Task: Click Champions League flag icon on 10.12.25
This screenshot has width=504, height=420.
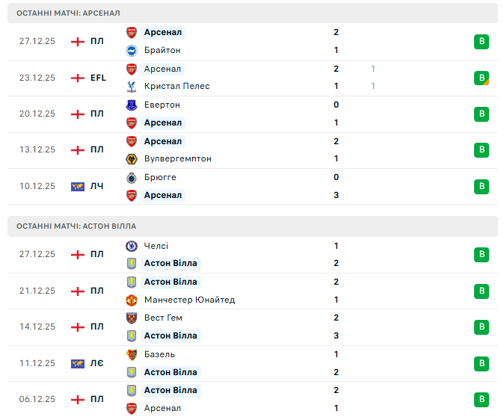Action: click(77, 186)
